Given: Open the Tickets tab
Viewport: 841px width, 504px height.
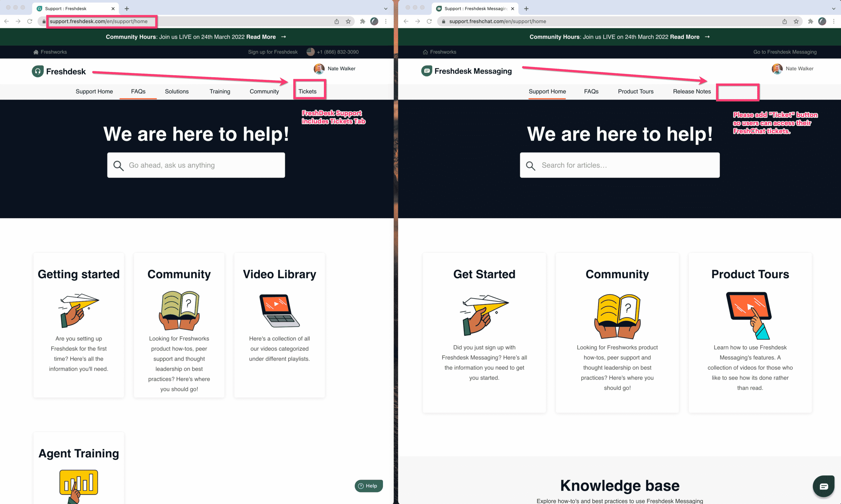Looking at the screenshot, I should pyautogui.click(x=307, y=91).
